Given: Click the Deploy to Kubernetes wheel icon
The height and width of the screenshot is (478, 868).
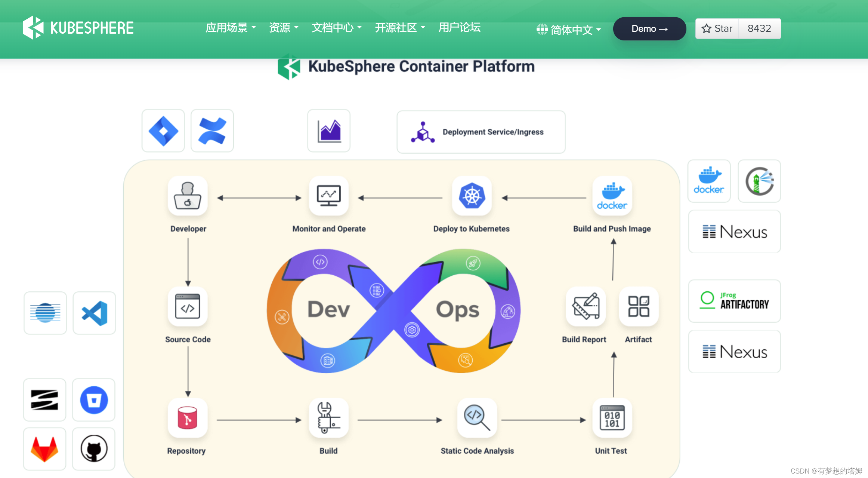Looking at the screenshot, I should (472, 196).
